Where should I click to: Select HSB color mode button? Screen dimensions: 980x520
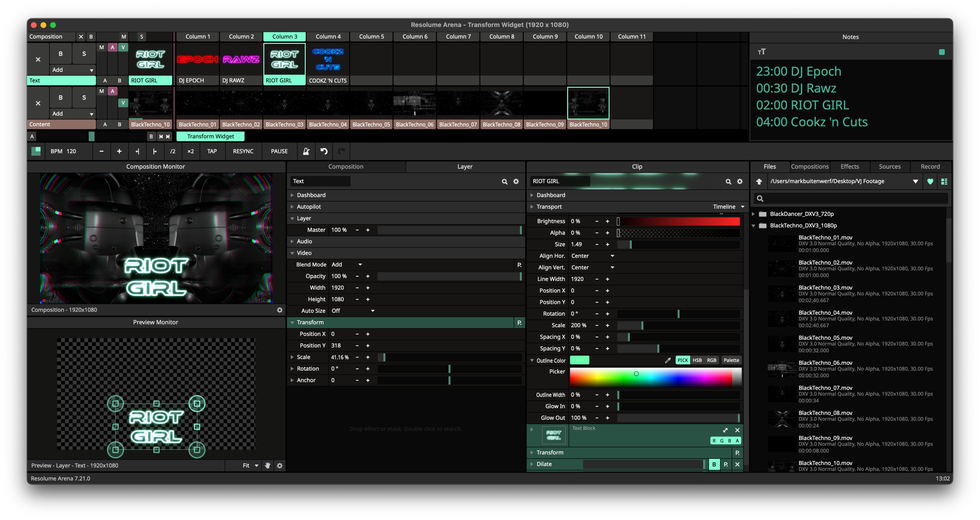click(x=697, y=360)
